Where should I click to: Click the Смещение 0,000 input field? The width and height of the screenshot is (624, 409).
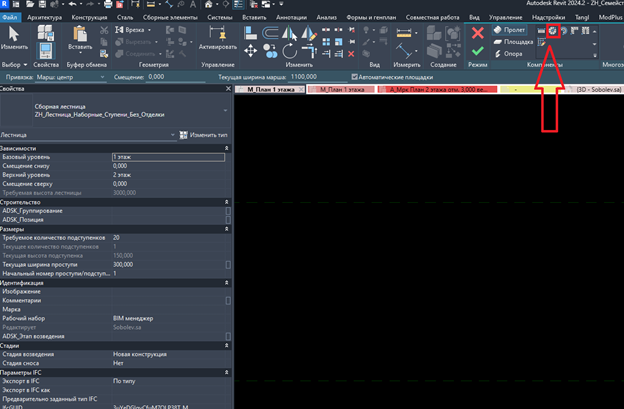tap(175, 77)
